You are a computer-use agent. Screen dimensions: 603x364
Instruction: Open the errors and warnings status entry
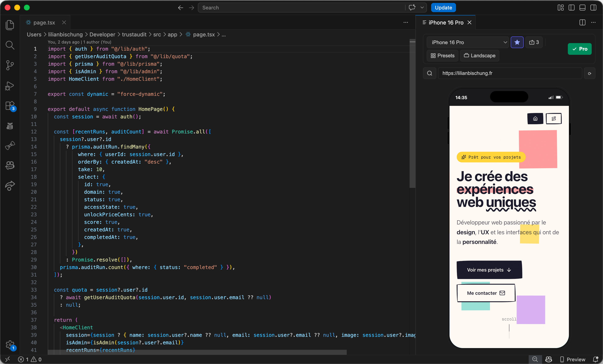click(x=30, y=359)
